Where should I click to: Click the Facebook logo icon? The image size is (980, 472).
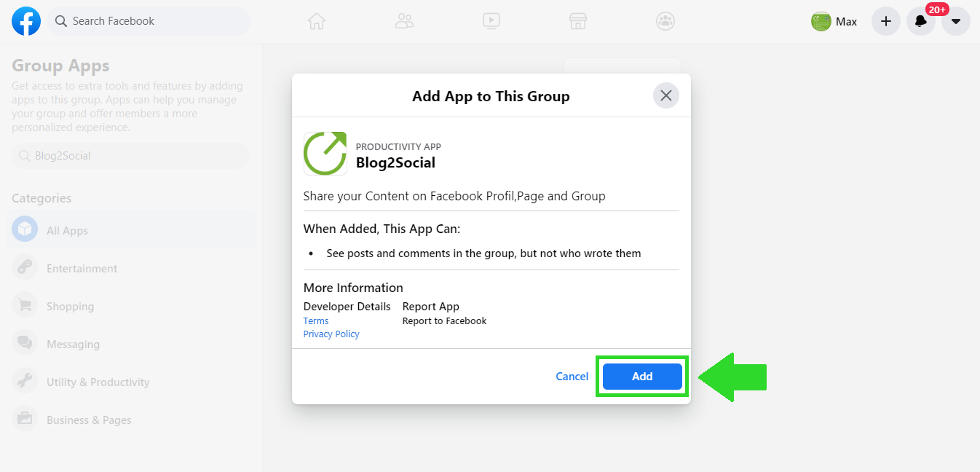[26, 21]
